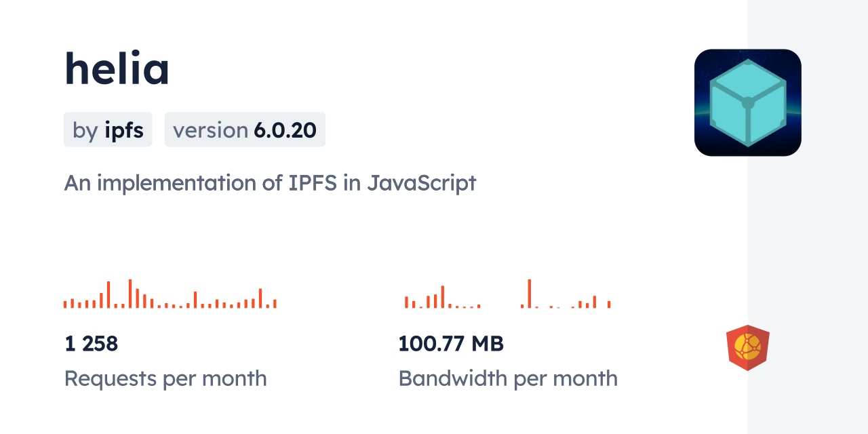This screenshot has width=868, height=434.
Task: Select the 'by ipfs' author badge
Action: [108, 130]
